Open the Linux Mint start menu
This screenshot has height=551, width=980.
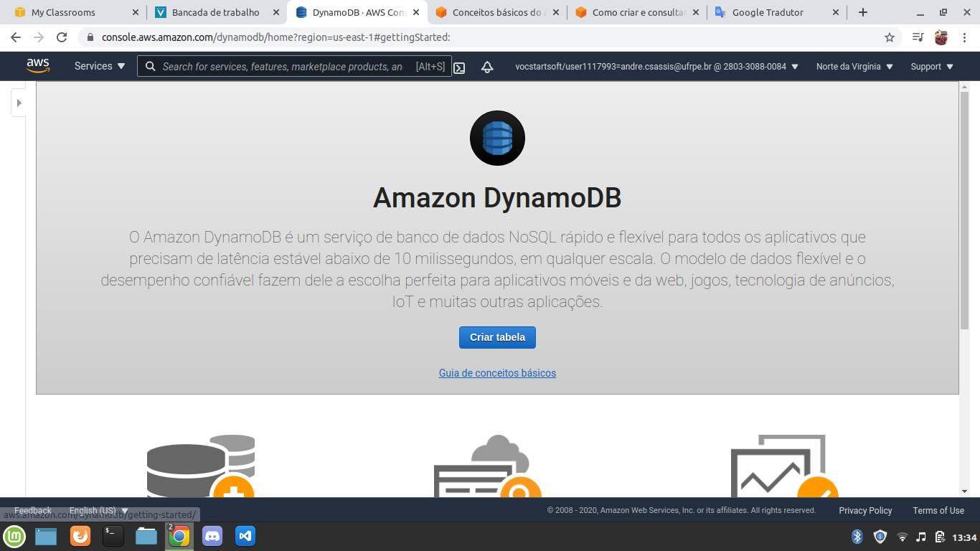tap(14, 536)
